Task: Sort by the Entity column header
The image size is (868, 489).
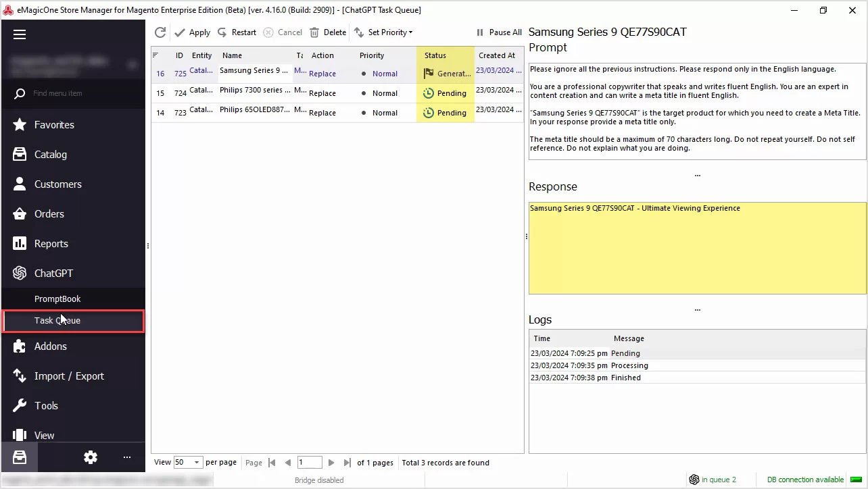Action: [201, 55]
